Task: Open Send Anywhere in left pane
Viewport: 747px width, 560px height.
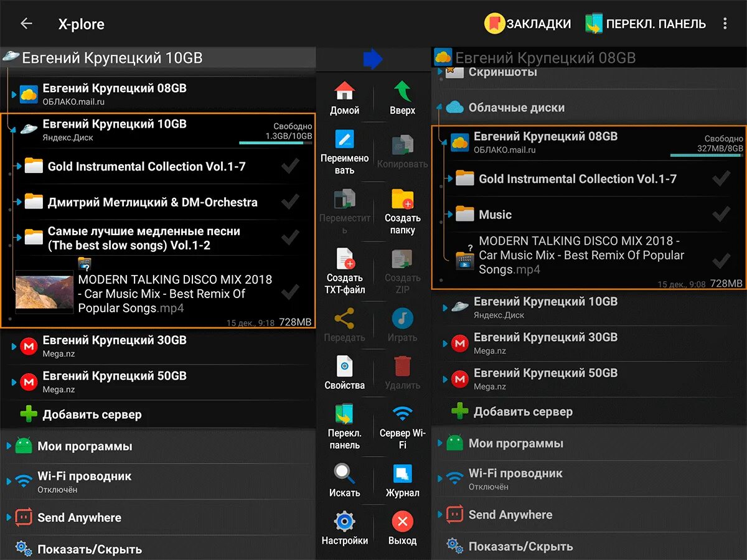Action: pyautogui.click(x=158, y=517)
